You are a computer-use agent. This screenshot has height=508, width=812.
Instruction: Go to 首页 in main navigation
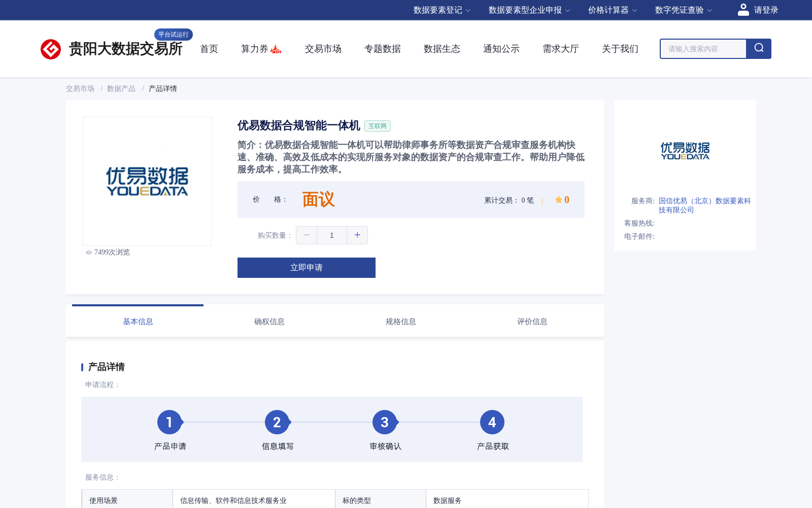(x=209, y=49)
